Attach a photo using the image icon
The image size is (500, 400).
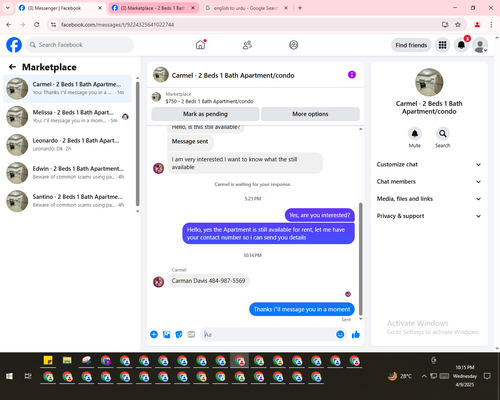166,334
